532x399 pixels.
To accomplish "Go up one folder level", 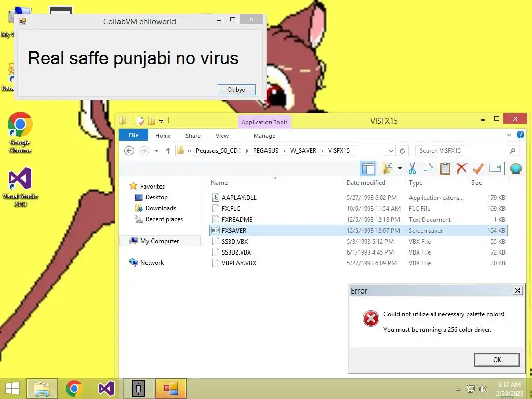I will (168, 151).
